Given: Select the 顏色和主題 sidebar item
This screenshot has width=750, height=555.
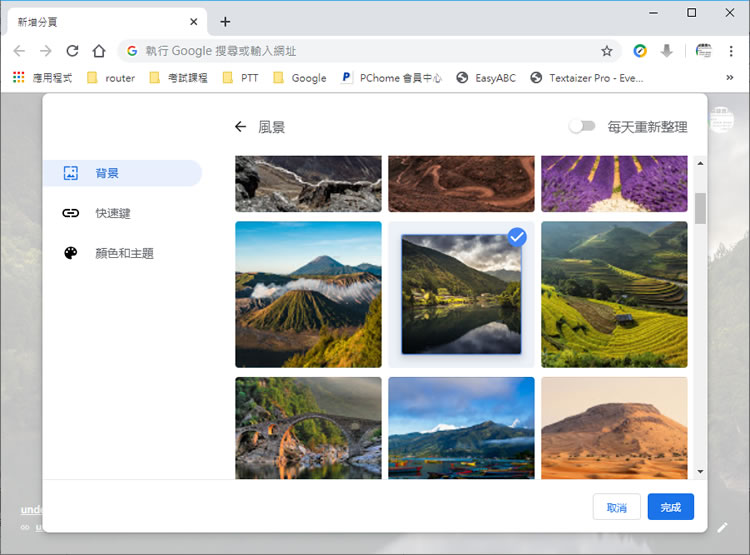Looking at the screenshot, I should click(122, 253).
